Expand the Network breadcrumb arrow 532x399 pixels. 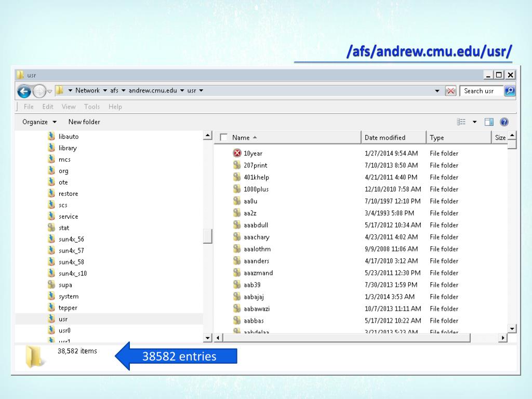[x=105, y=90]
